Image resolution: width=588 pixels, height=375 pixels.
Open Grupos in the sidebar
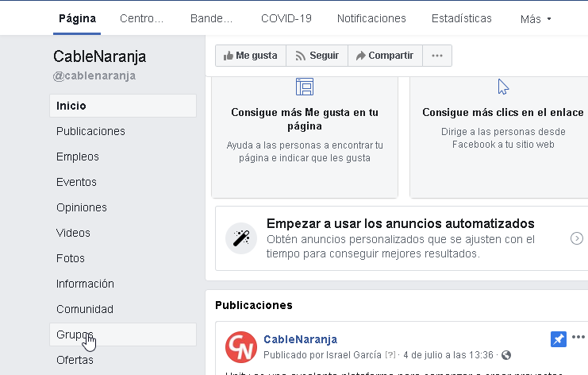123,334
